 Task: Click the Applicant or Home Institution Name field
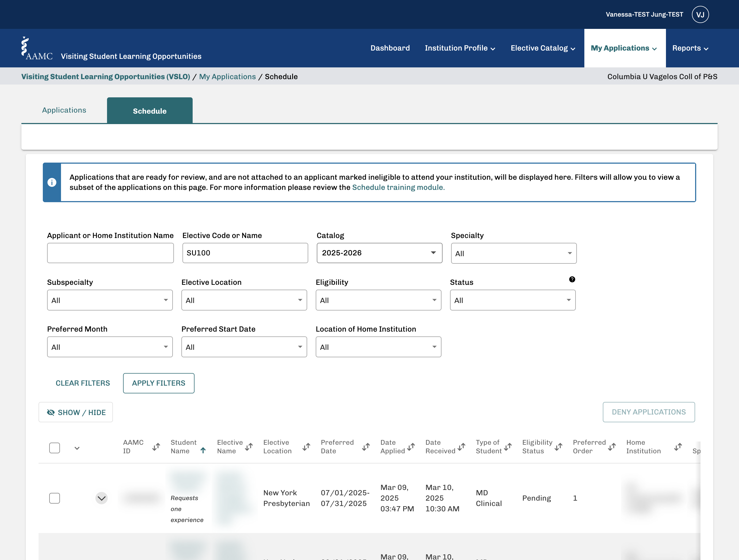(x=110, y=253)
